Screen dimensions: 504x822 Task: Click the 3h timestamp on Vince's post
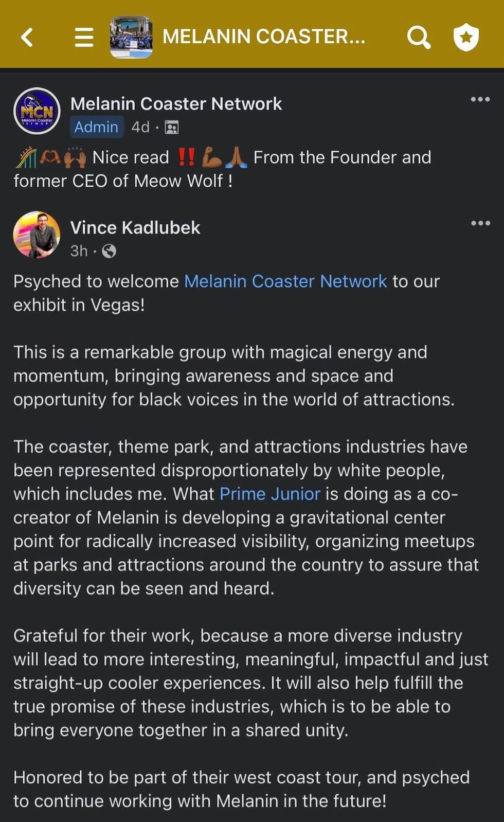point(78,252)
